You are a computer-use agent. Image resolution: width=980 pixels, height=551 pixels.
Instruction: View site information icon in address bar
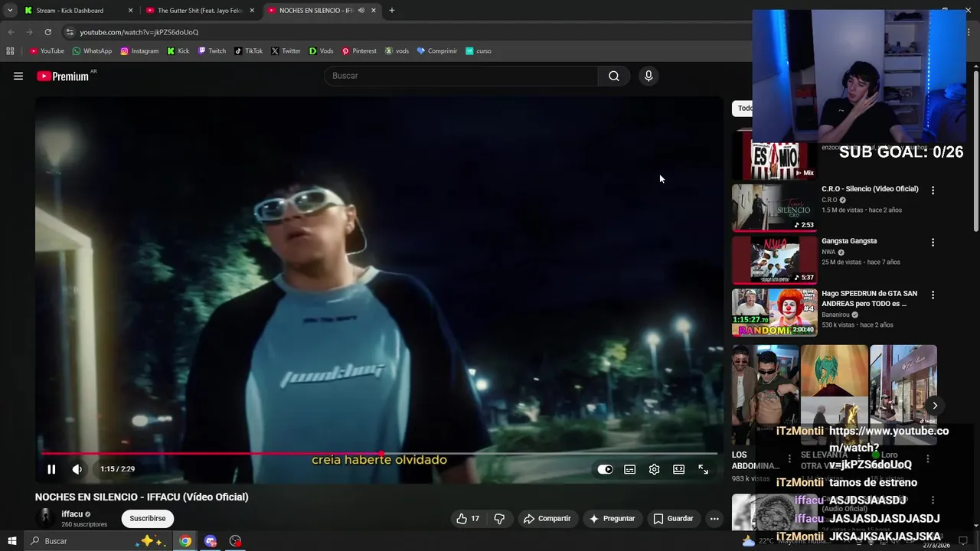point(70,32)
